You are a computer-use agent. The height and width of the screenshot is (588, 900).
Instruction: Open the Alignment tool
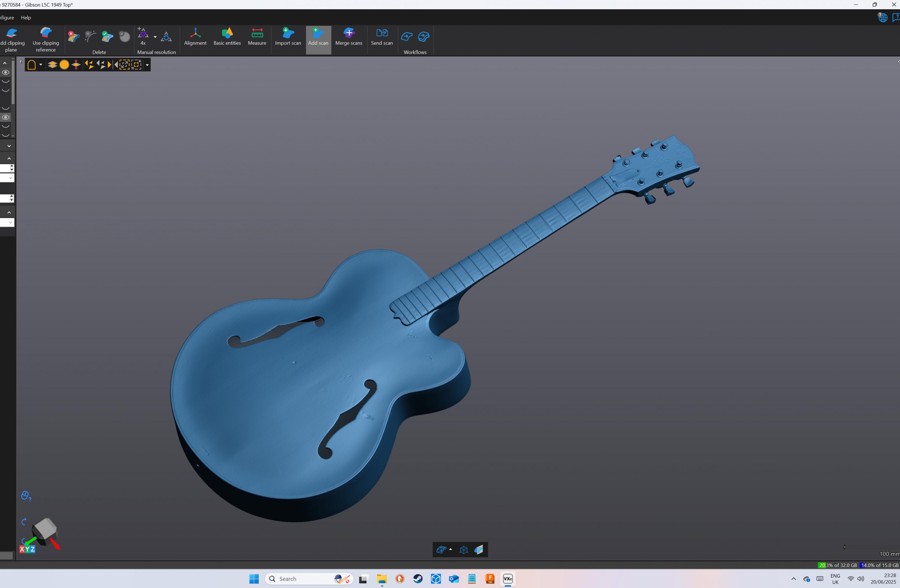pyautogui.click(x=195, y=37)
